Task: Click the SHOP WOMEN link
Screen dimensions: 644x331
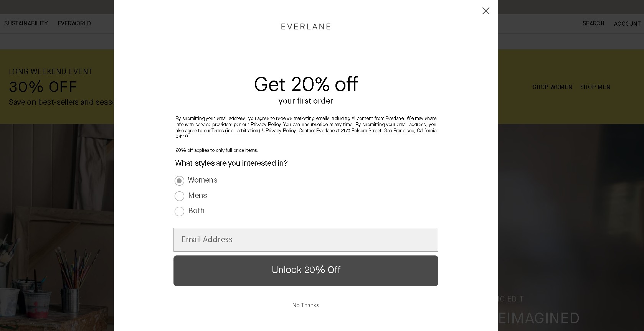Action: pos(552,87)
